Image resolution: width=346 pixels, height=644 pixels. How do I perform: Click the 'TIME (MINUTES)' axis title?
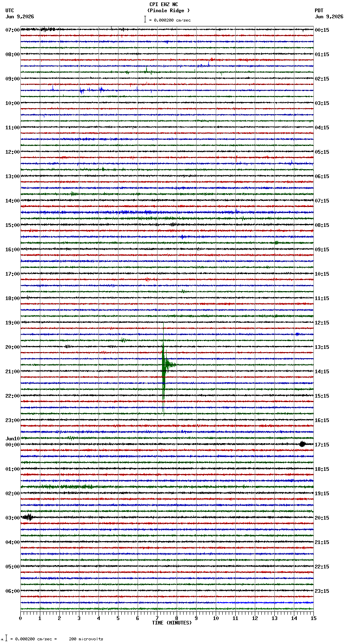point(172,623)
